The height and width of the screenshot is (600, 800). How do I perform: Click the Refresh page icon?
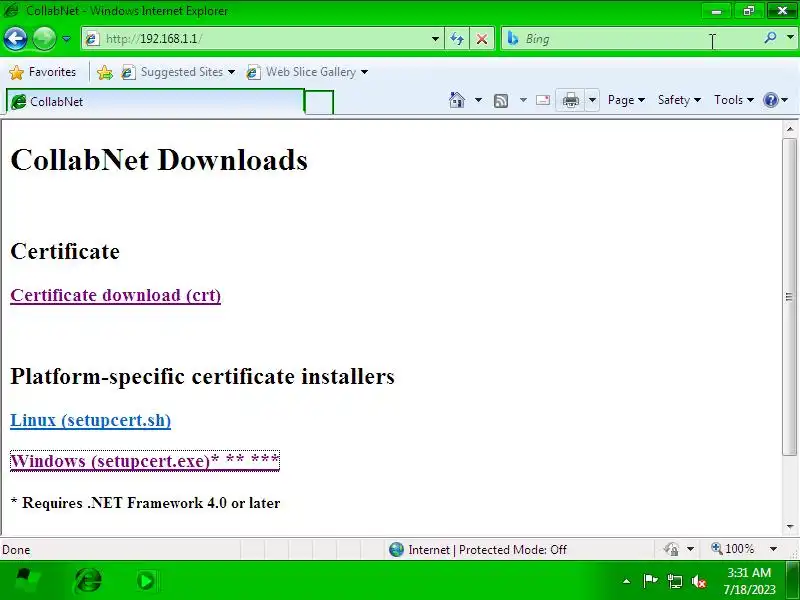coord(457,39)
